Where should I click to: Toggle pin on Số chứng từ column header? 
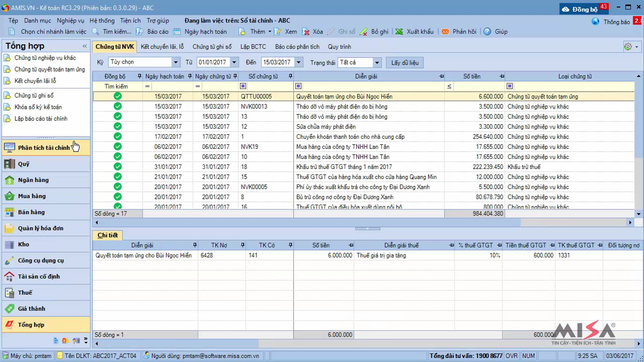click(x=290, y=76)
